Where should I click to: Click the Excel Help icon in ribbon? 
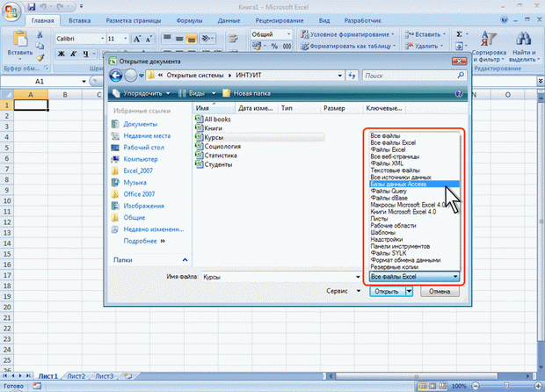(x=505, y=20)
